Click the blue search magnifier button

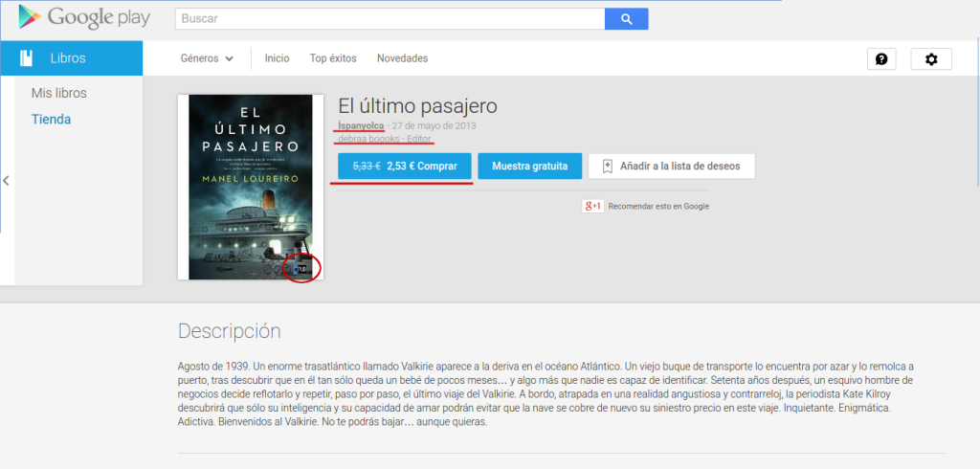[626, 19]
